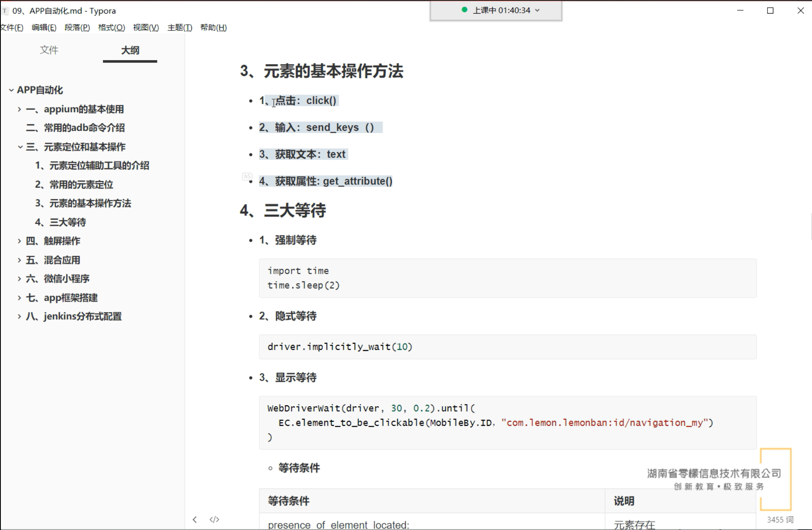This screenshot has height=530, width=812.
Task: Minimize the Typora window
Action: click(740, 11)
